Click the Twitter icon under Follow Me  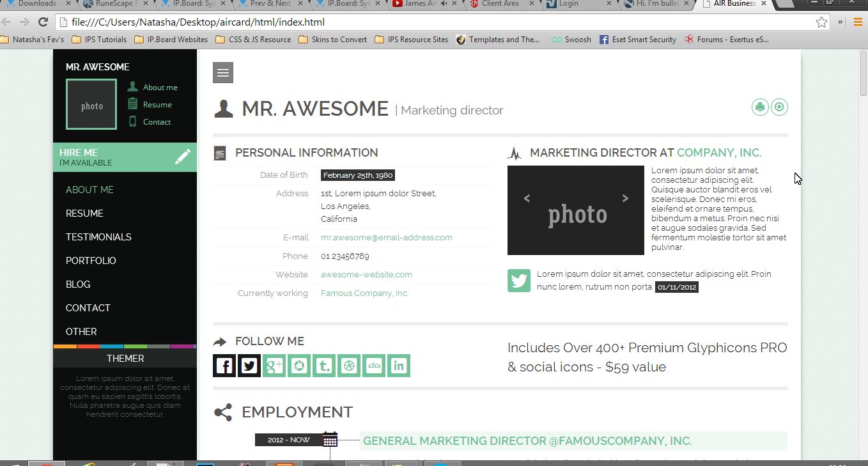point(249,366)
